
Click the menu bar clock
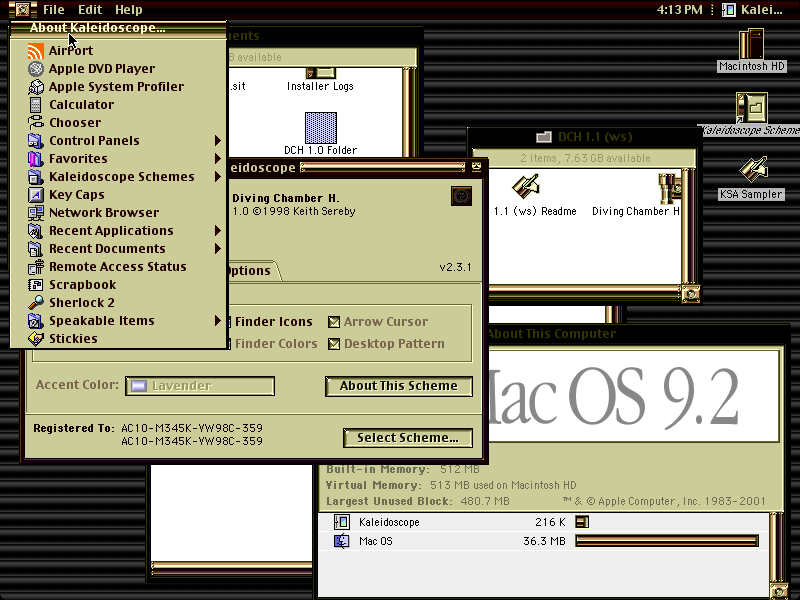pyautogui.click(x=679, y=10)
